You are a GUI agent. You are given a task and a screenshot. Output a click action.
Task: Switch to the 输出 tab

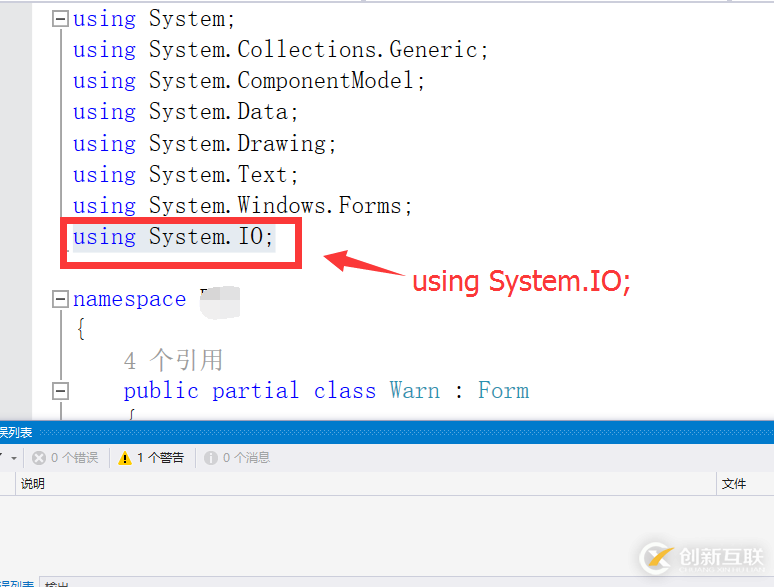coord(56,584)
